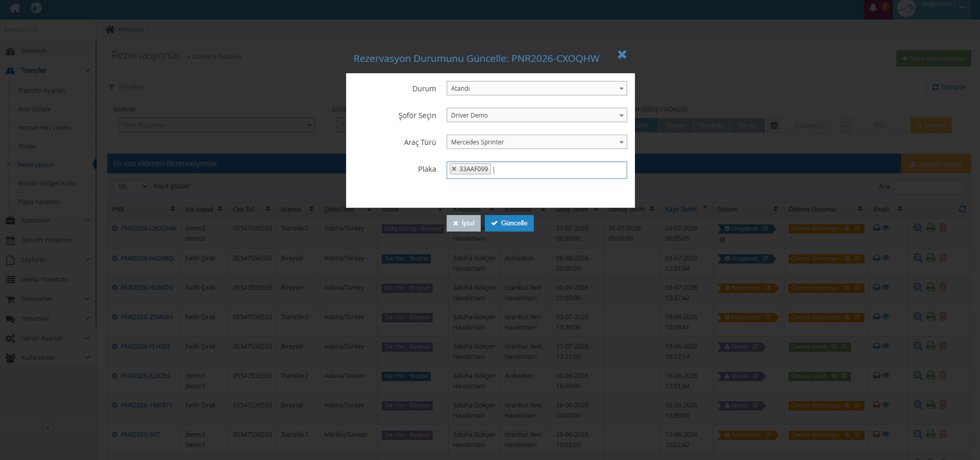Select the Bugün date filter tab
The height and width of the screenshot is (460, 980).
point(676,125)
